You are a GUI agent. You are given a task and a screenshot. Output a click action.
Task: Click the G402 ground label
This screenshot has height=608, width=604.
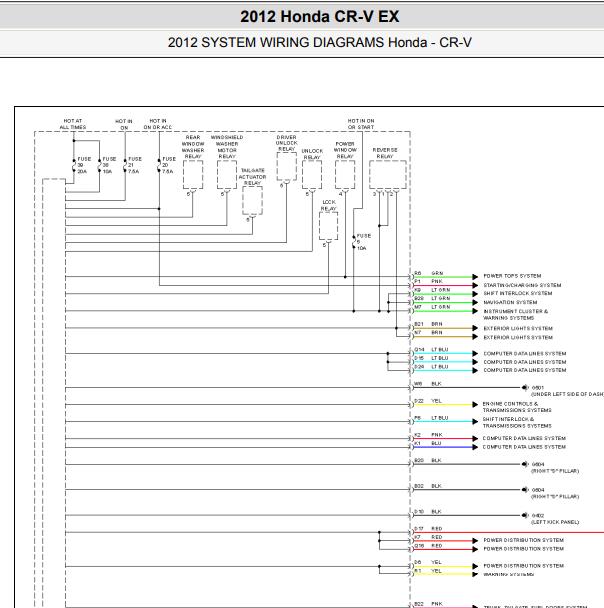[x=538, y=516]
